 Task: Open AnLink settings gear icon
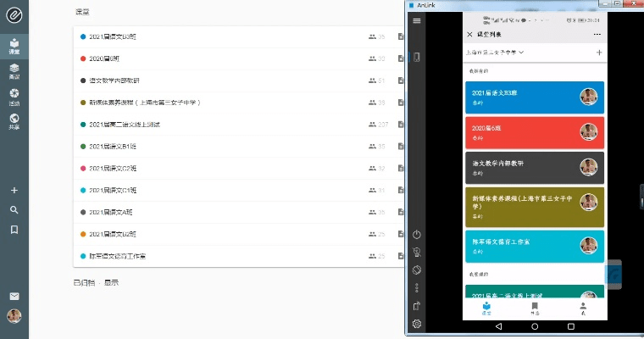point(416,324)
